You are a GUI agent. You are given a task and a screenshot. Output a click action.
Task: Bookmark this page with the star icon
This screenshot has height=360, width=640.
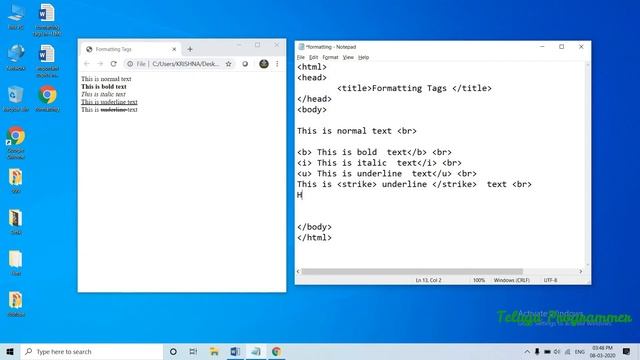[x=229, y=64]
